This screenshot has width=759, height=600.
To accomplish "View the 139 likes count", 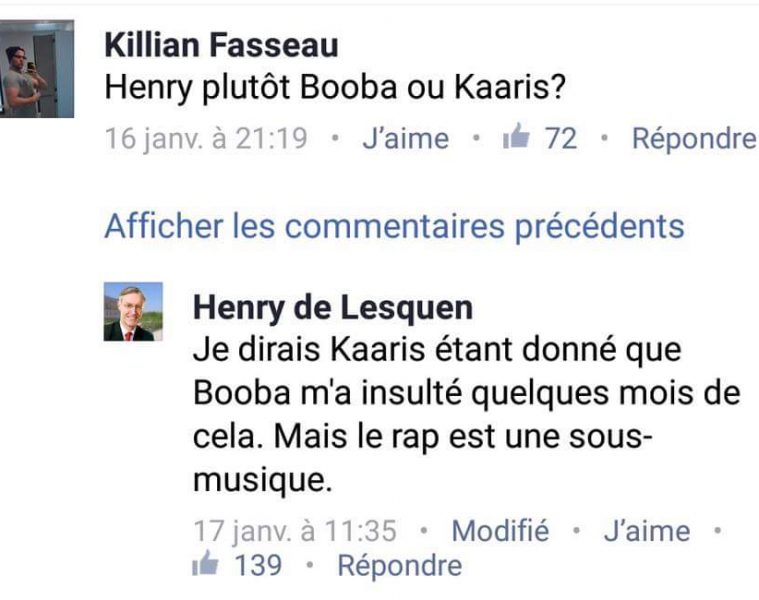I will coord(258,566).
